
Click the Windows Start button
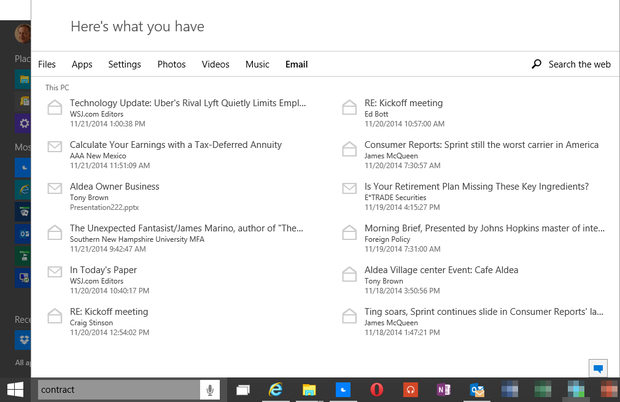pos(16,389)
